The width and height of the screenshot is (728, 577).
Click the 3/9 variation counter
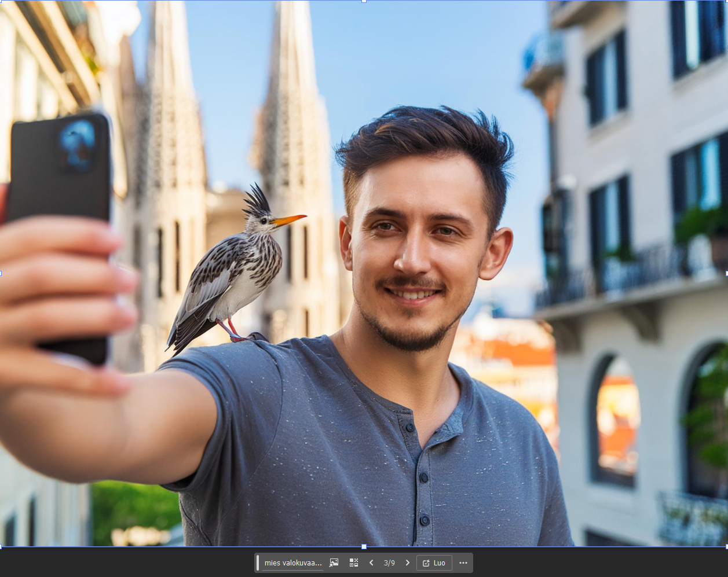389,563
